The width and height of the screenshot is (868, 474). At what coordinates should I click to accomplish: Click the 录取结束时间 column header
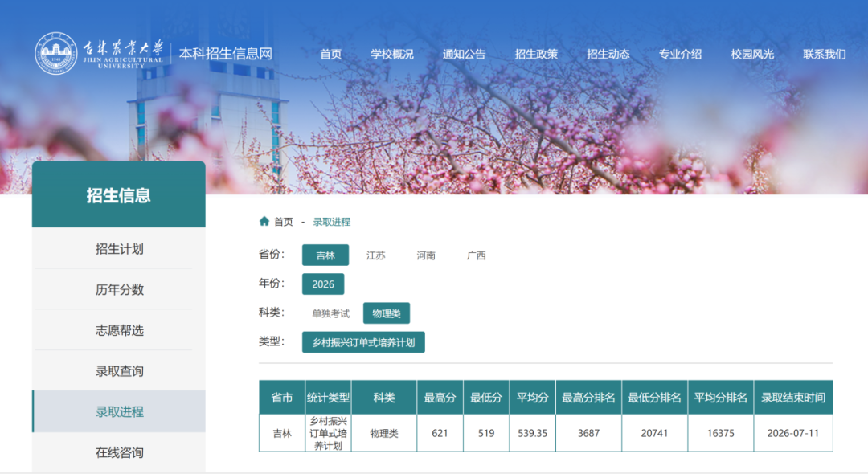coord(792,397)
